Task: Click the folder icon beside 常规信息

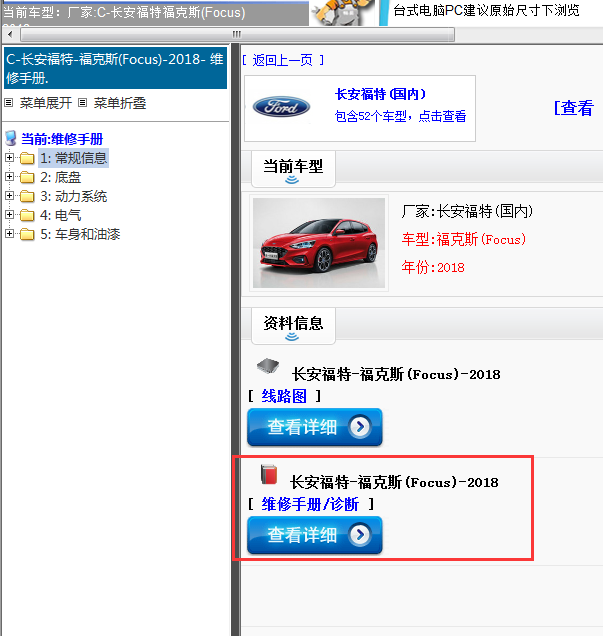Action: click(27, 158)
